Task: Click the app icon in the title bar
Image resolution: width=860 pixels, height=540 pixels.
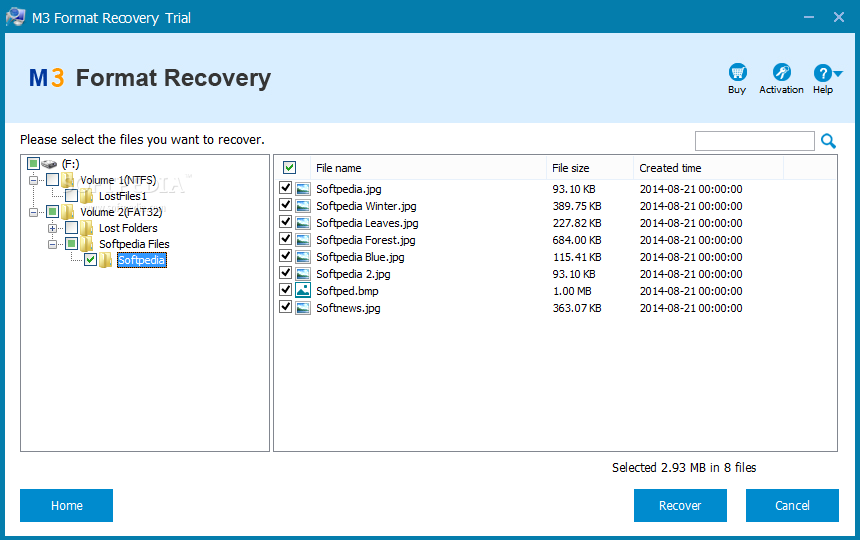Action: pyautogui.click(x=15, y=17)
